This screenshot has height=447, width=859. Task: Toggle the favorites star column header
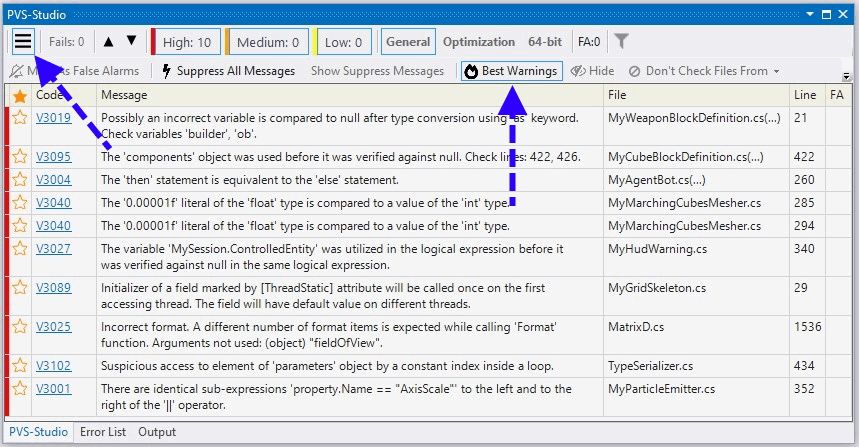coord(20,96)
